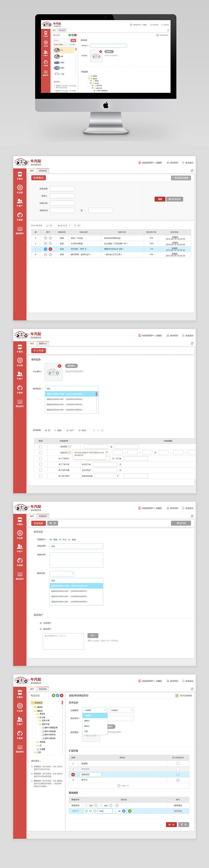The image size is (209, 868).
Task: Open more options for 带你装X row
Action: tap(46, 249)
